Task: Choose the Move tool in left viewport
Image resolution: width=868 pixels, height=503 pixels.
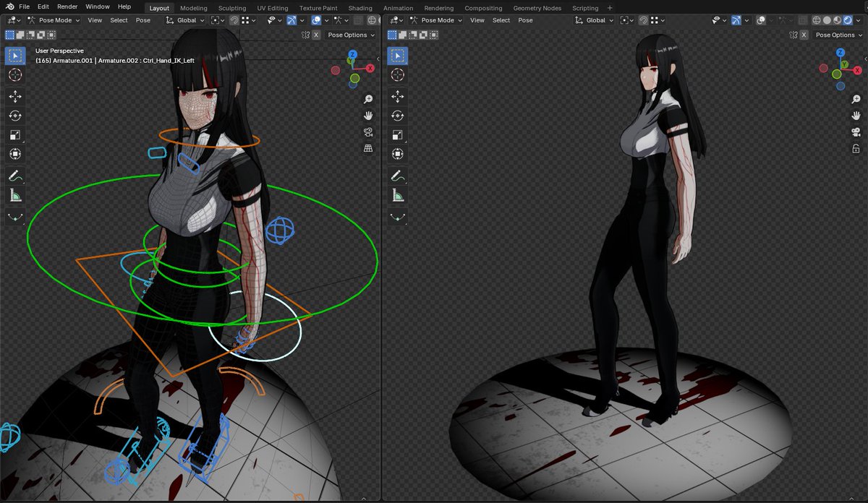Action: pos(15,97)
